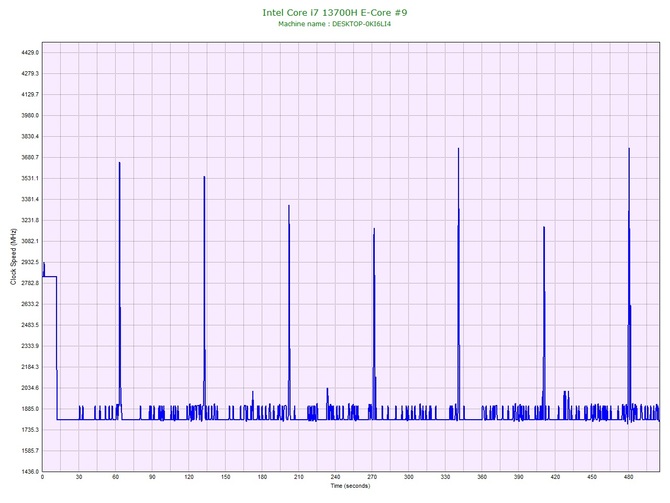Click the clock spike peak near 410 seconds
This screenshot has width=670, height=503.
coord(544,227)
